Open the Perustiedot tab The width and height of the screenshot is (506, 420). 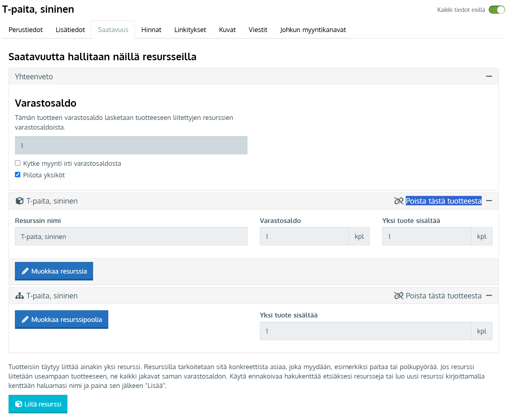[x=26, y=30]
